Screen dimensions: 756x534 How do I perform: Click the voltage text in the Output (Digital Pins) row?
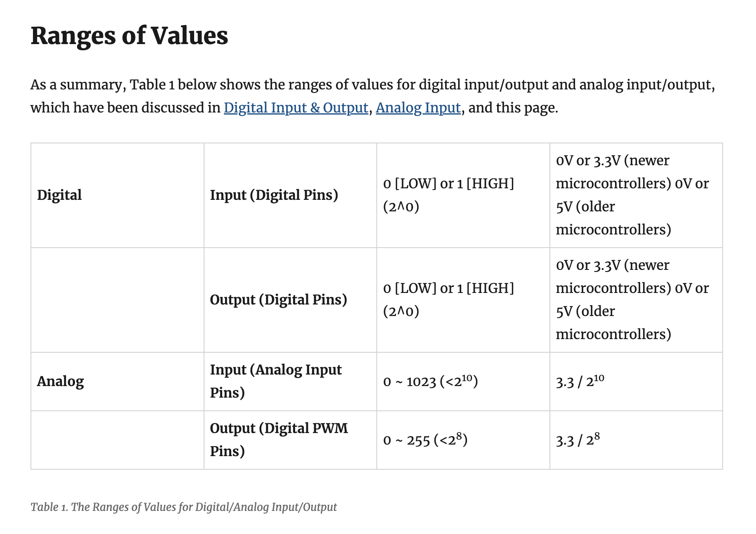pyautogui.click(x=632, y=300)
